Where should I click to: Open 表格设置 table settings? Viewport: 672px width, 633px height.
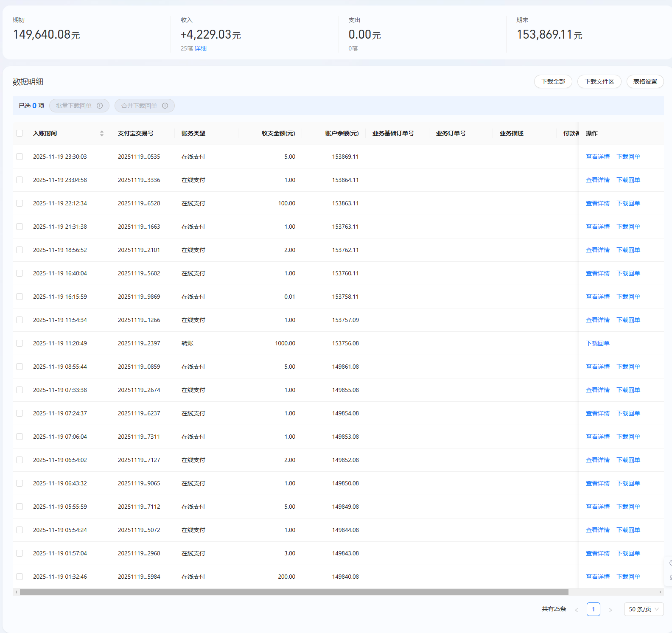(645, 81)
